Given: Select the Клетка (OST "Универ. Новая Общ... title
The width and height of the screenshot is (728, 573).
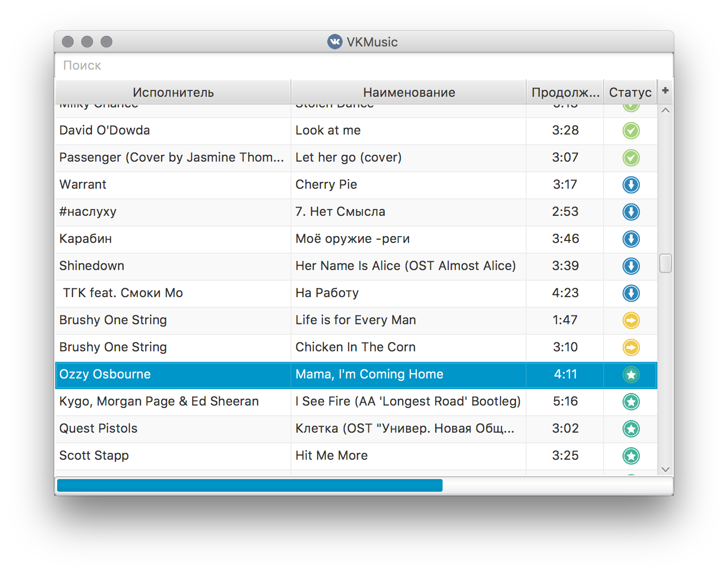Looking at the screenshot, I should pos(409,429).
